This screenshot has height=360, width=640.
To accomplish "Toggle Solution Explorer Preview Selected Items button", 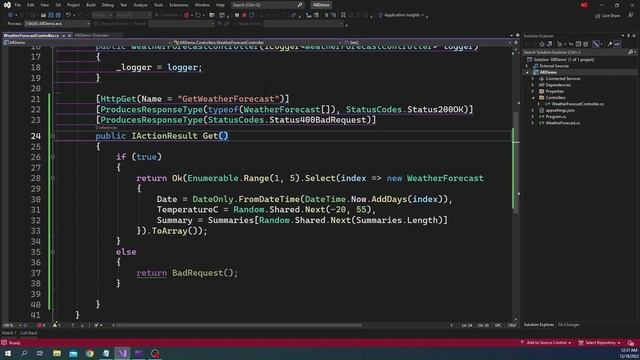I will 617,44.
